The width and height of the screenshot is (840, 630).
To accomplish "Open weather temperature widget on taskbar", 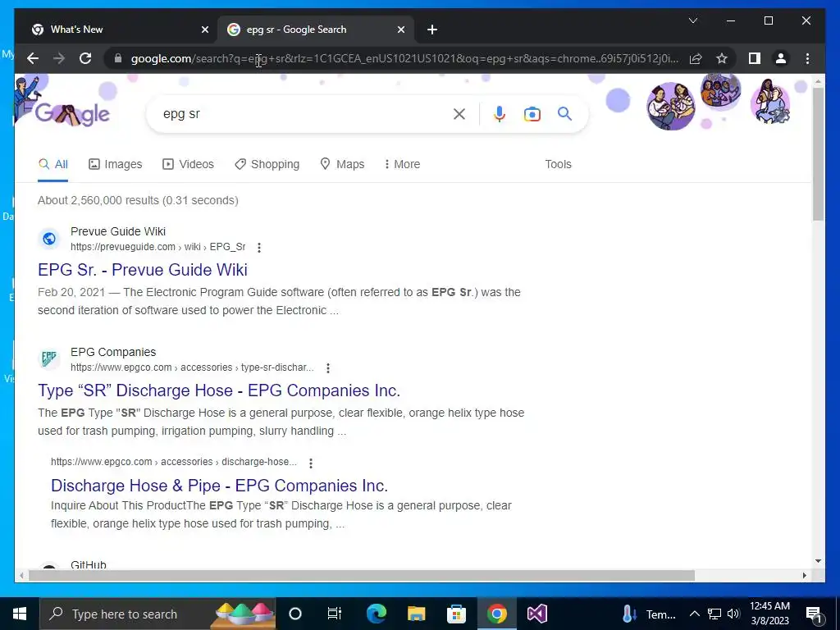I will [649, 614].
